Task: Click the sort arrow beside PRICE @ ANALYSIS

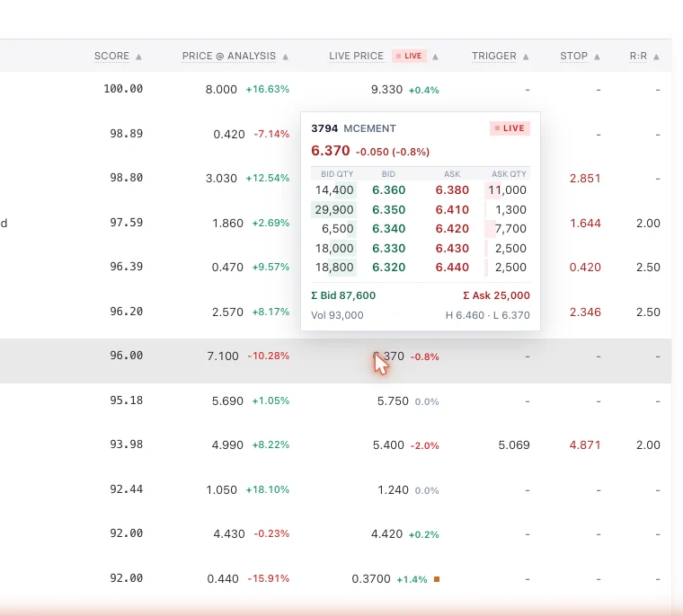Action: [285, 57]
